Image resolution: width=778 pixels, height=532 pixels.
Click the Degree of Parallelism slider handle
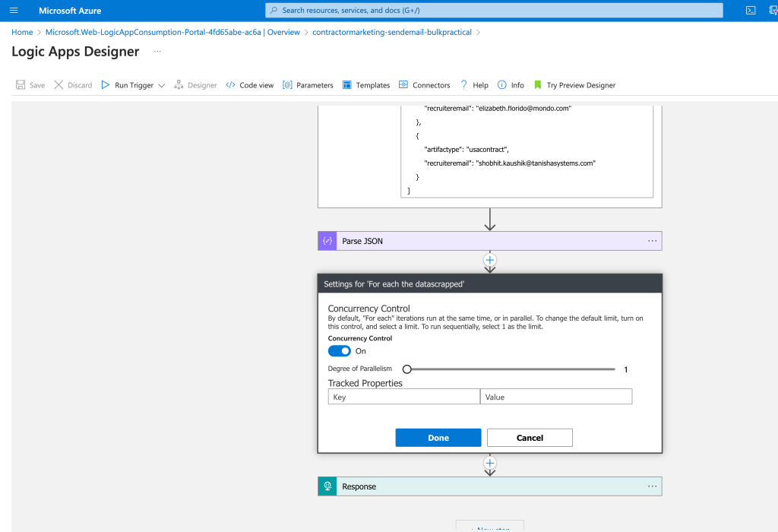[x=407, y=369]
